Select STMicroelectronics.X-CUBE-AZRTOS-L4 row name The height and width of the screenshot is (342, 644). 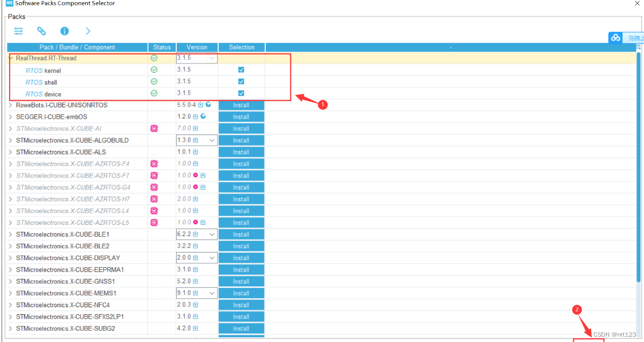point(73,211)
